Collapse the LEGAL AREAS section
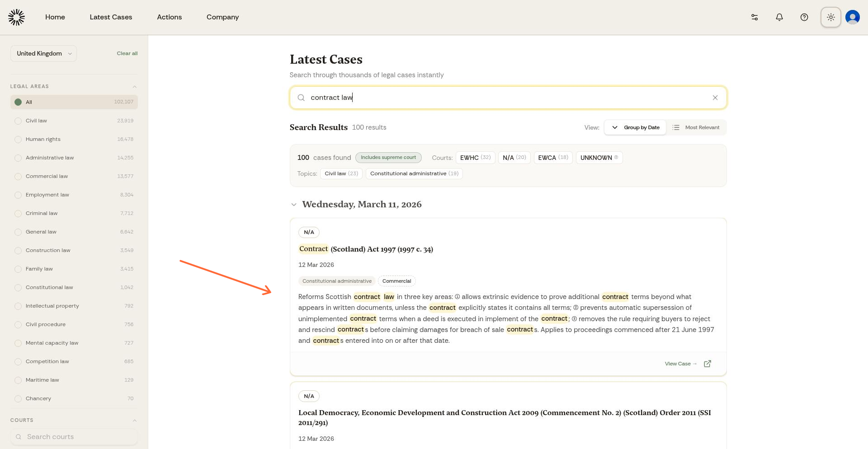Viewport: 868px width, 449px height. (x=134, y=86)
